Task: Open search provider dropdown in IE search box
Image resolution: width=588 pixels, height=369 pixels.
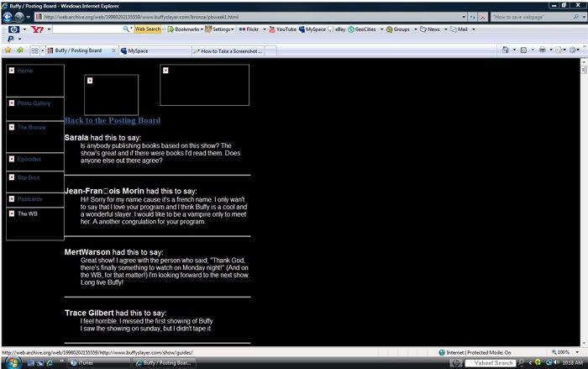Action: [584, 17]
